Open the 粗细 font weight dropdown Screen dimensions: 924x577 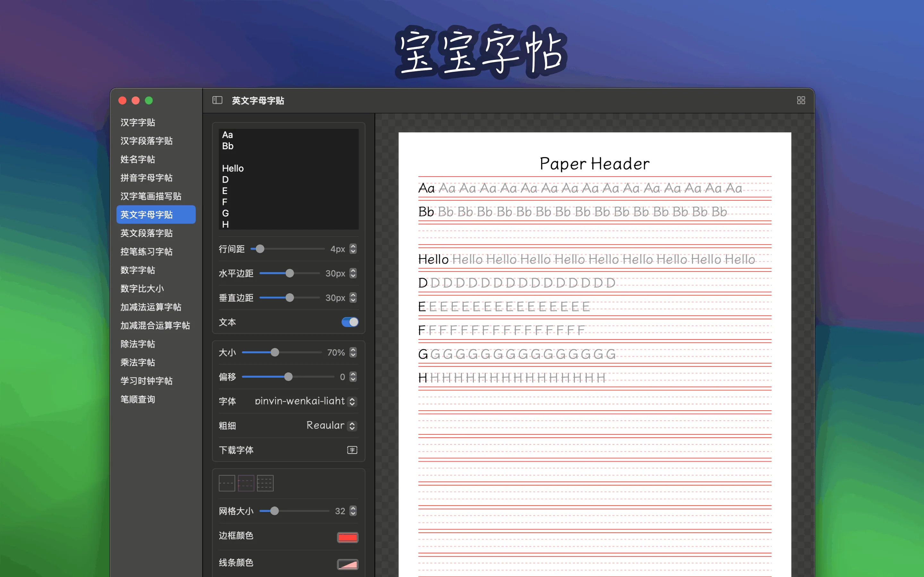click(x=352, y=426)
